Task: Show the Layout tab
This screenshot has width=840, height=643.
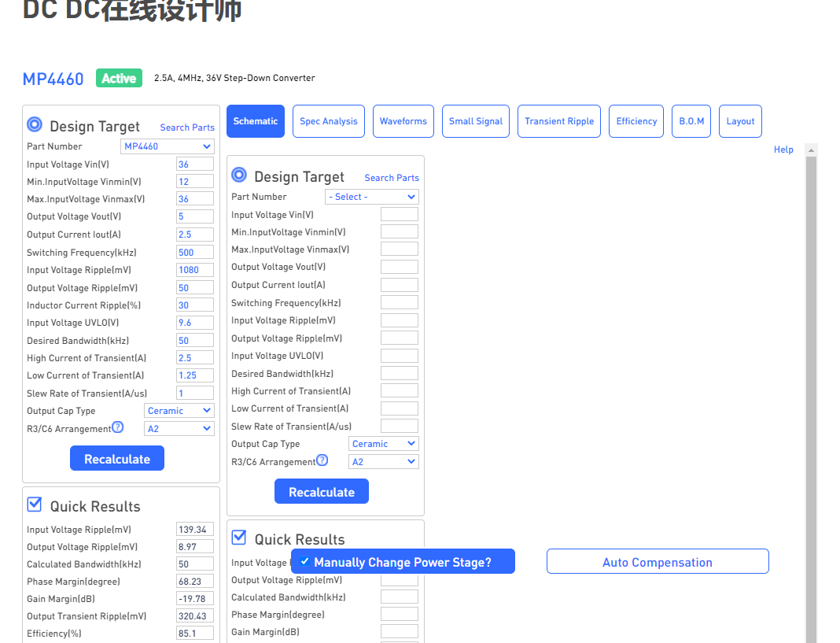Action: (x=740, y=121)
